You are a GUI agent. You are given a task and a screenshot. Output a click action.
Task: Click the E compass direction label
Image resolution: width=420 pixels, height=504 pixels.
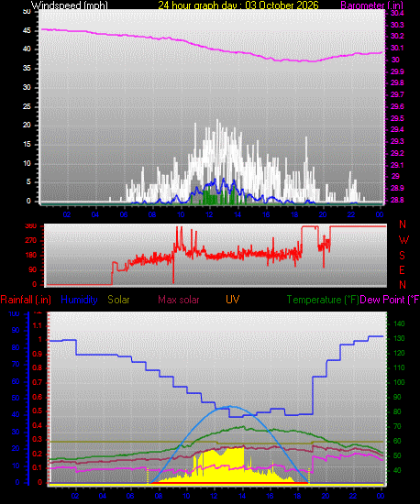[x=402, y=270]
